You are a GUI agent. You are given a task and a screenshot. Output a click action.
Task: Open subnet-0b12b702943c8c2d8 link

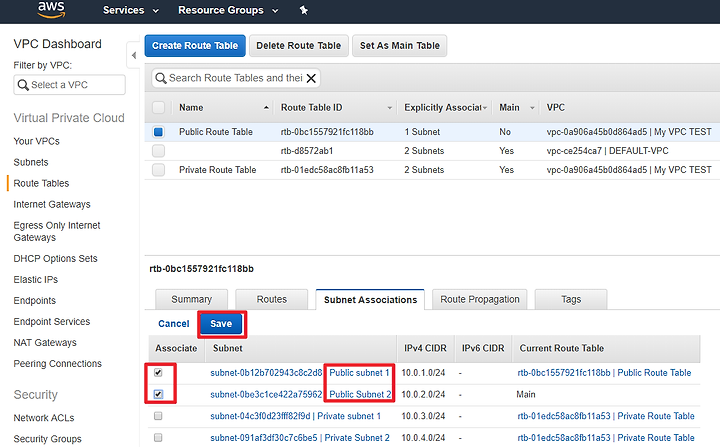[266, 373]
